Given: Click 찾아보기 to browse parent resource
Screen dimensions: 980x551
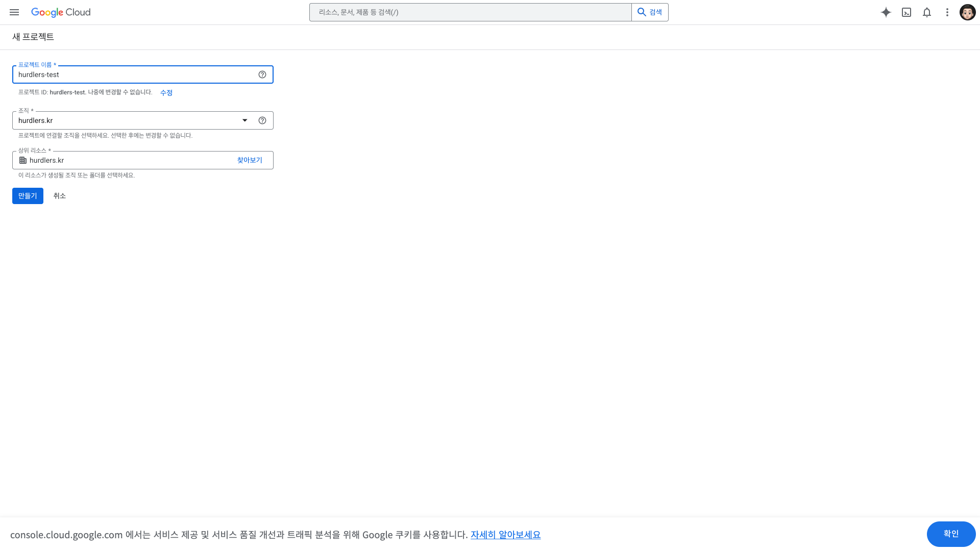Looking at the screenshot, I should [x=250, y=160].
